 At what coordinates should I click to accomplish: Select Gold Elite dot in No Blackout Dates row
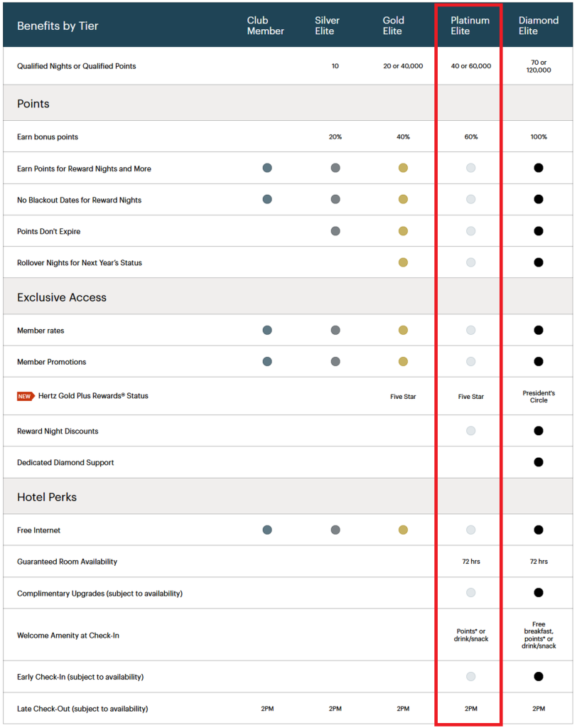(403, 199)
